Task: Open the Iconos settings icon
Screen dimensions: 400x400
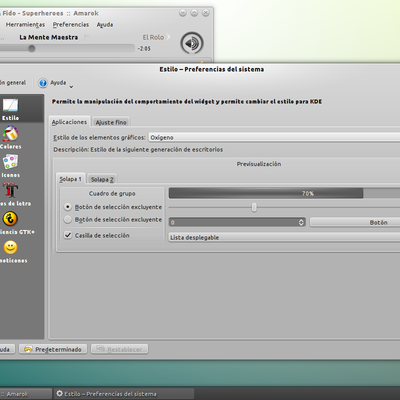Action: [10, 162]
